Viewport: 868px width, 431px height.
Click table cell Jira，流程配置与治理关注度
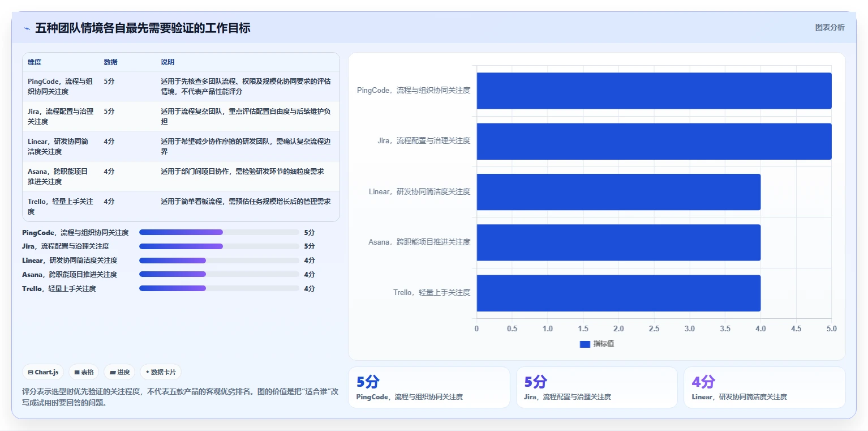(61, 116)
